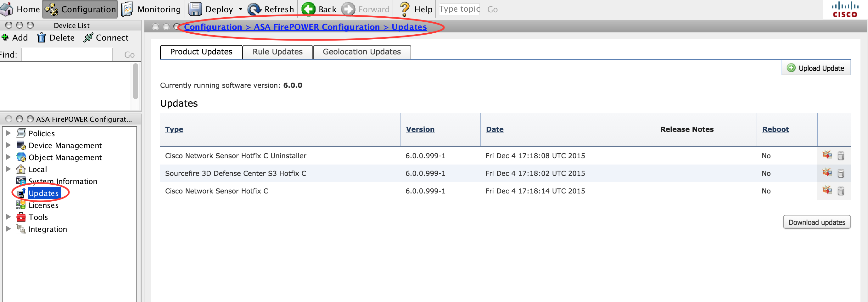Viewport: 868px width, 302px height.
Task: Expand the Device Management tree node
Action: coord(9,145)
